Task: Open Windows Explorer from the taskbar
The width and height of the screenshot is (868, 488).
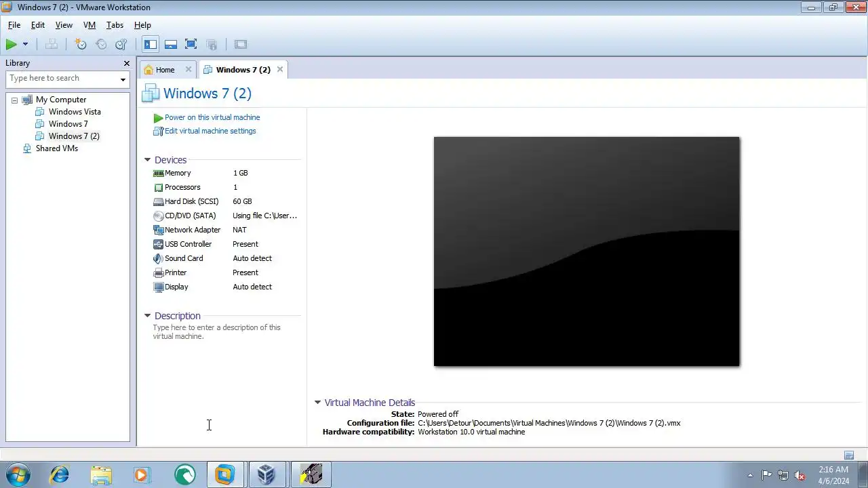Action: (x=101, y=475)
